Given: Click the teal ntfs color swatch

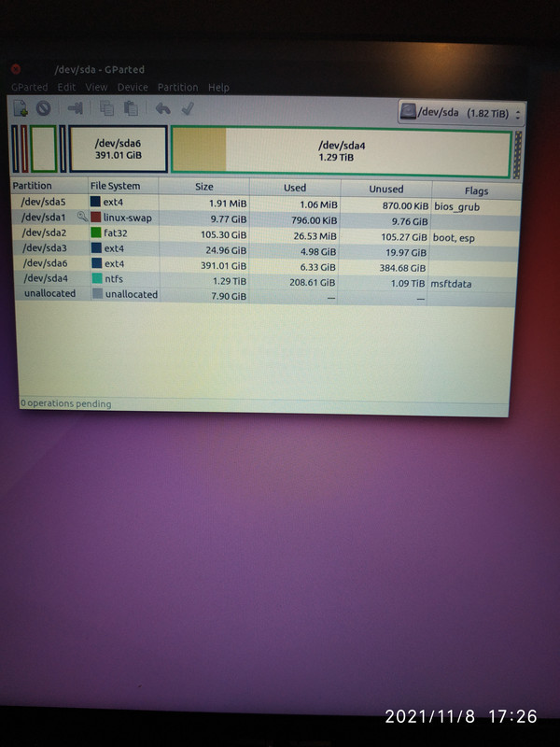Looking at the screenshot, I should click(97, 278).
